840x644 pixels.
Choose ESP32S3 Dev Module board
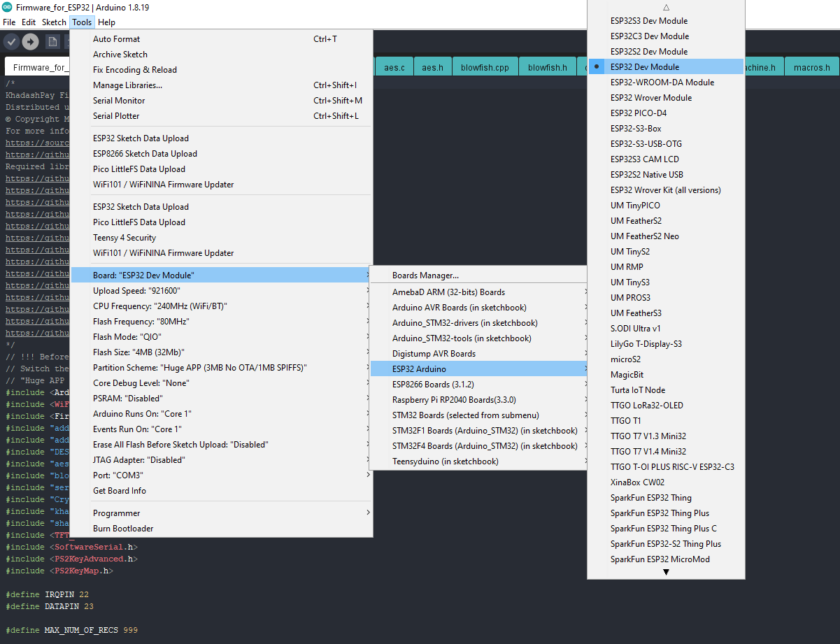(666, 21)
